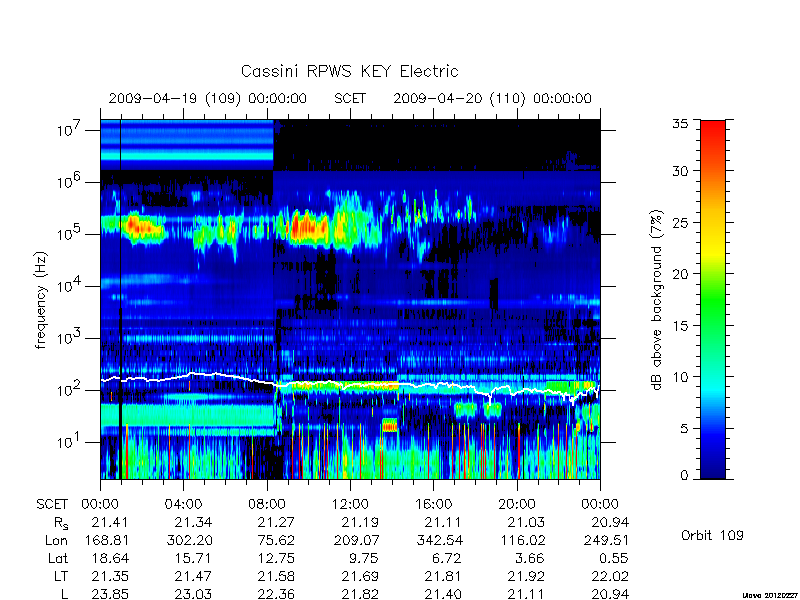Click the "20:00" time axis label
This screenshot has height=600, width=800.
(517, 505)
